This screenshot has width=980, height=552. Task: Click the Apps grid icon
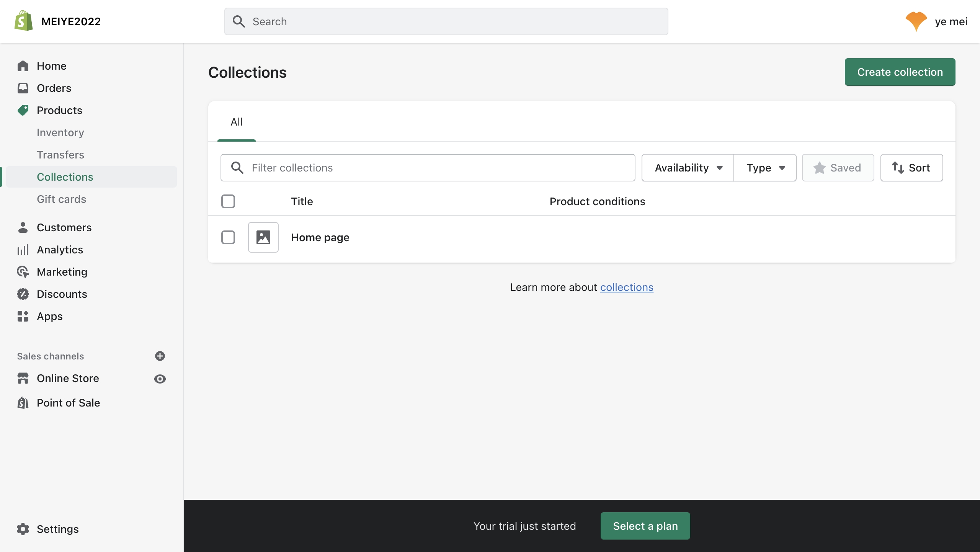(23, 316)
